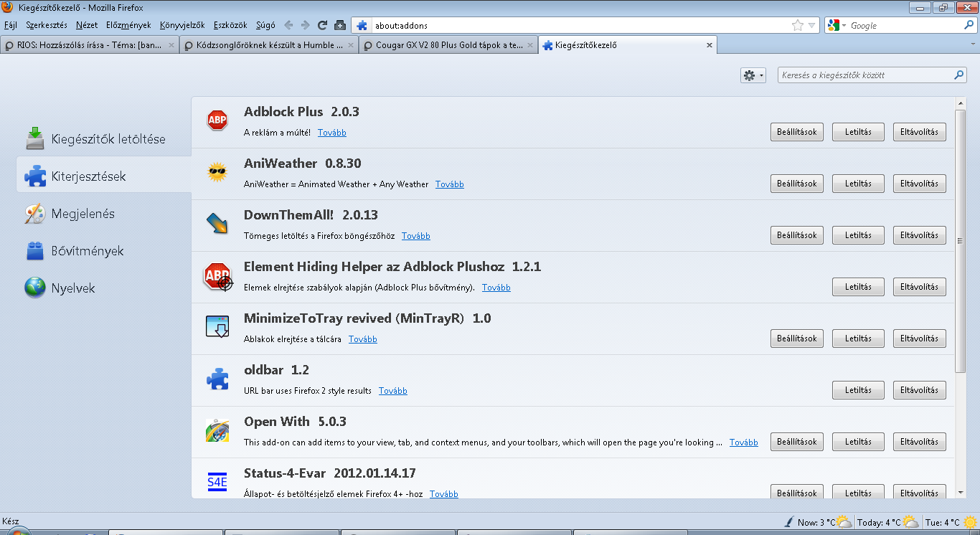Click the DownThemAll! extension icon

coord(217,224)
